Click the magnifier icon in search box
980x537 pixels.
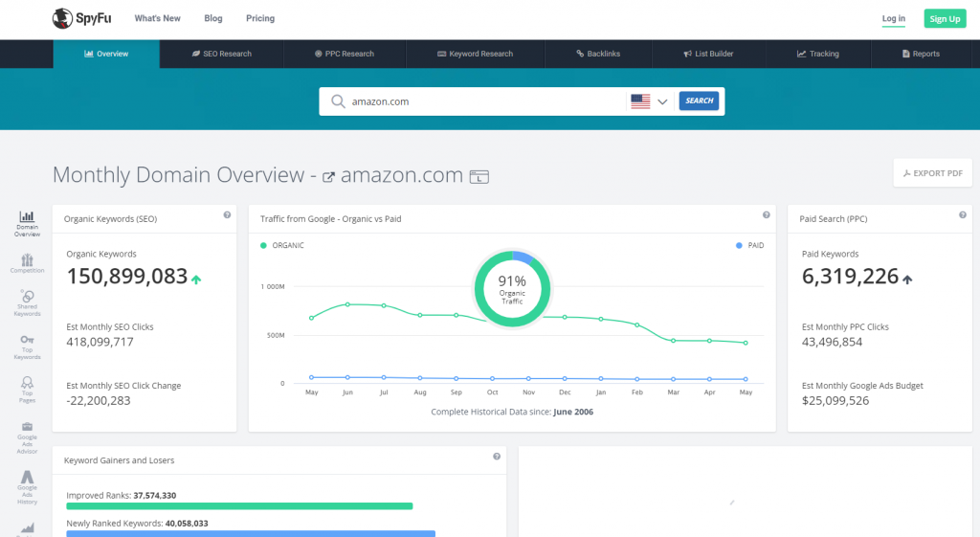338,101
